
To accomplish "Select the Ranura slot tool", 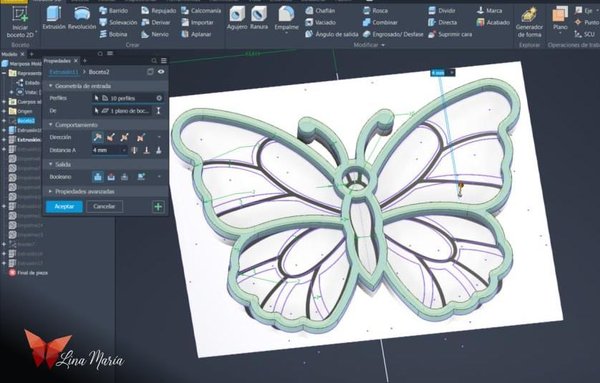I will click(x=259, y=18).
